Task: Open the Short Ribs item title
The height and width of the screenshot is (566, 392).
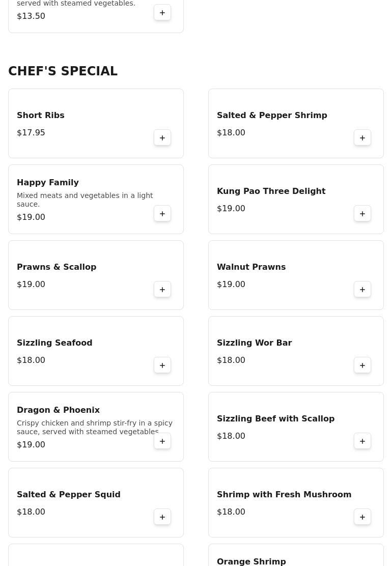Action: coord(41,116)
